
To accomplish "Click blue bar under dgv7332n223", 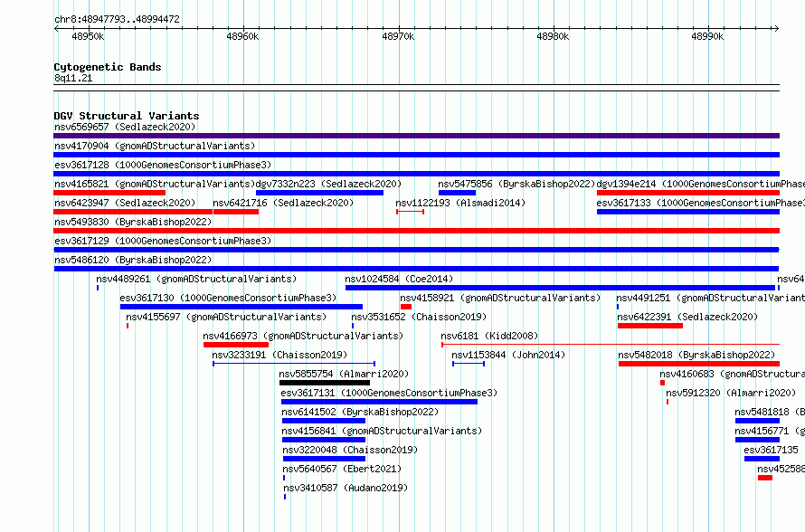I will pyautogui.click(x=319, y=193).
